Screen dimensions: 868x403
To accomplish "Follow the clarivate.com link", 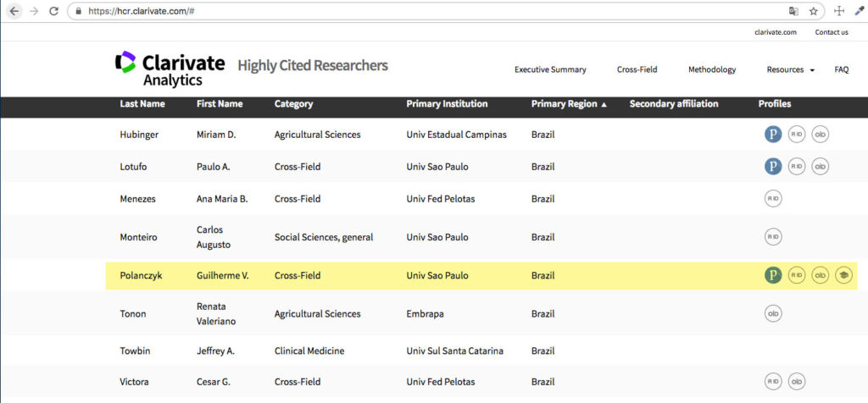I will tap(776, 32).
